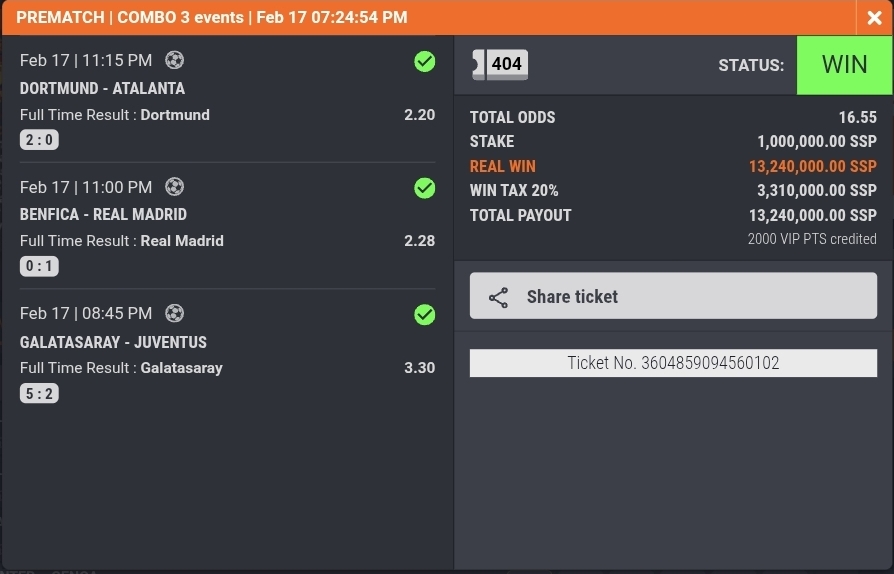Click green checkmark on Benfica - Real Madrid event

(x=425, y=188)
